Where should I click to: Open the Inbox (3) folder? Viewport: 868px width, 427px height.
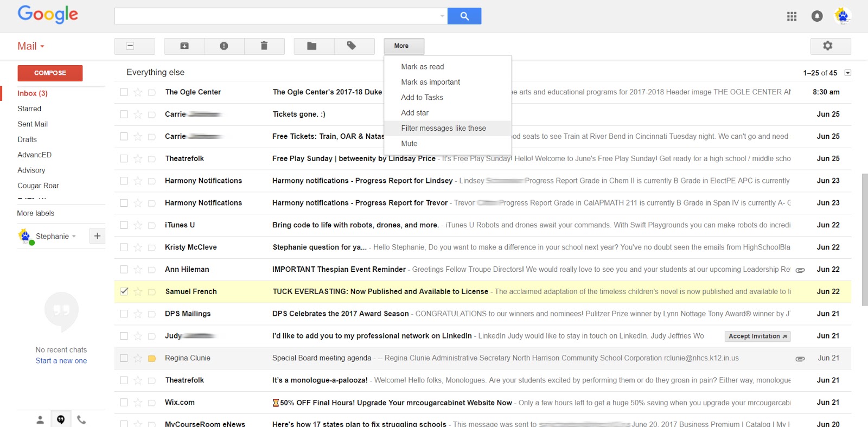tap(33, 93)
